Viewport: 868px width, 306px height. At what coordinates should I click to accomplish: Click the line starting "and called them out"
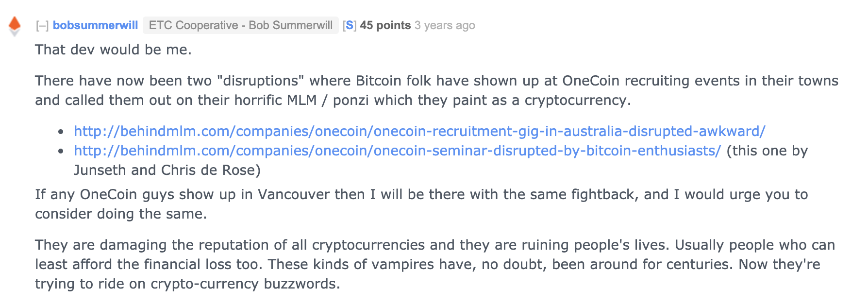(333, 100)
